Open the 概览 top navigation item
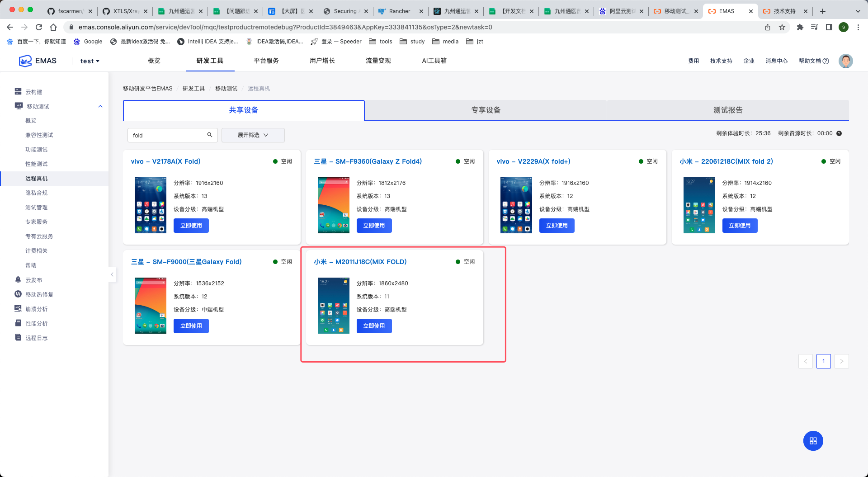Screen dimensions: 868x477 point(154,61)
